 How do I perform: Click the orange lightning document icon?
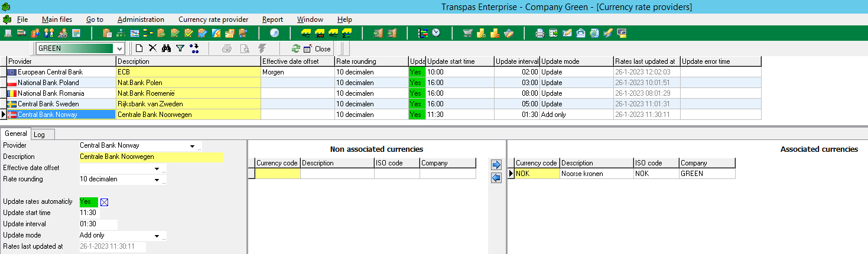(x=216, y=33)
